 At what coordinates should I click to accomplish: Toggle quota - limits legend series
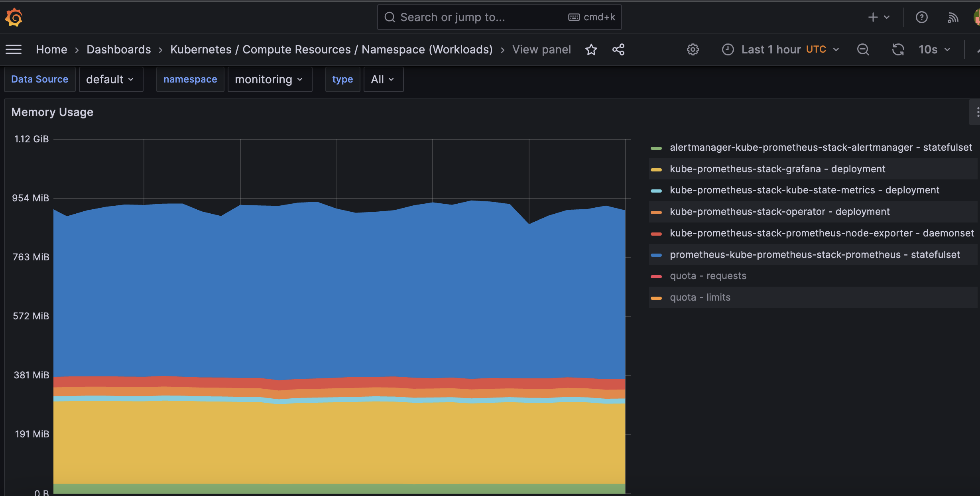700,297
